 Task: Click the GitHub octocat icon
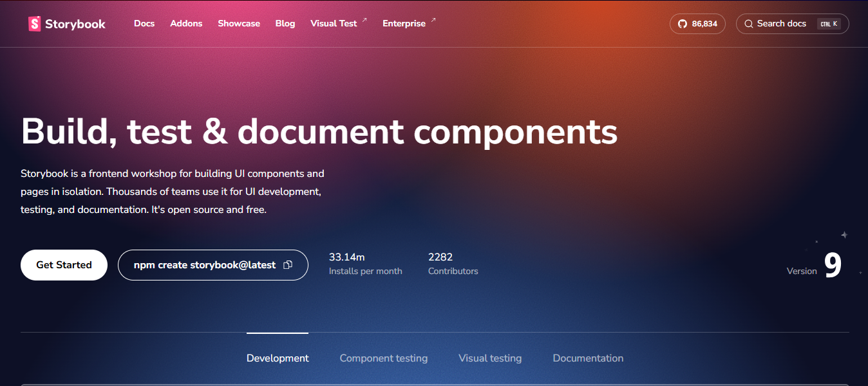[x=683, y=24]
